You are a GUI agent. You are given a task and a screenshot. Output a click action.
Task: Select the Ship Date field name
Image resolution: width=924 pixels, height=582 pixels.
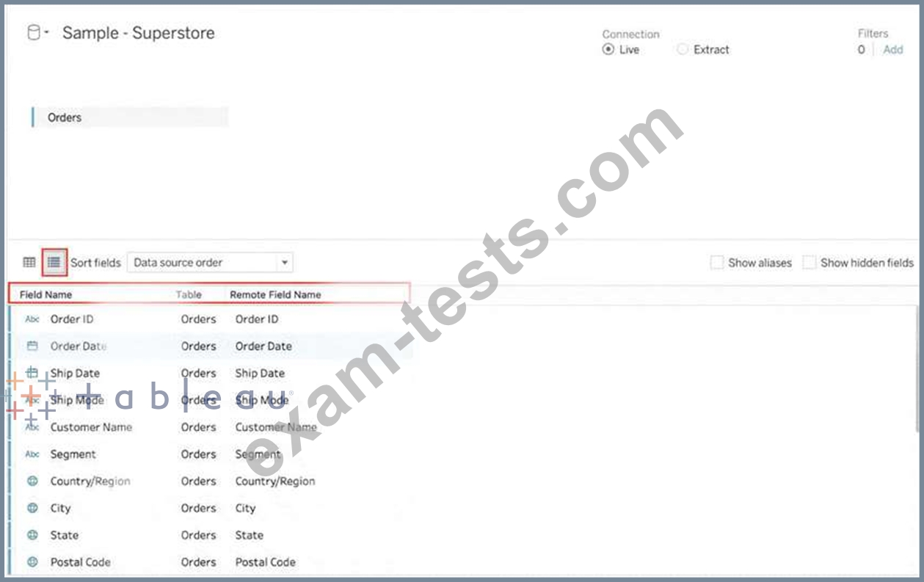(75, 373)
